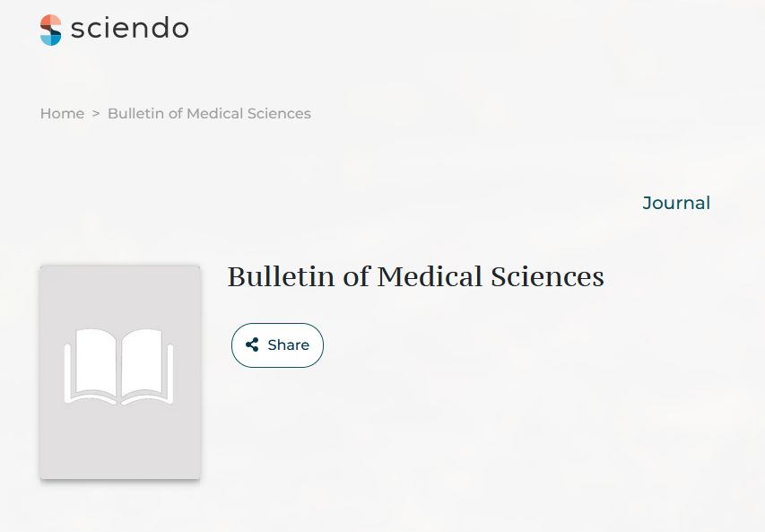Click the orange upper half of sciendo logo
This screenshot has width=765, height=532.
[x=49, y=22]
